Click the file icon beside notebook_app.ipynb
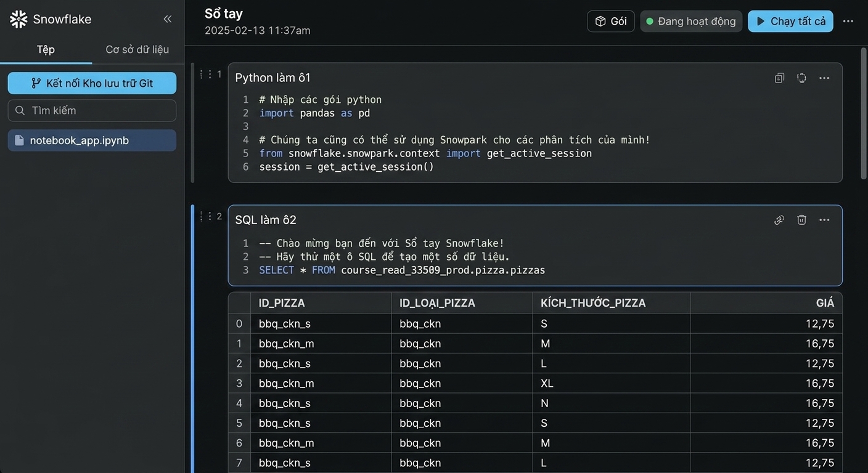The image size is (868, 473). pyautogui.click(x=19, y=140)
